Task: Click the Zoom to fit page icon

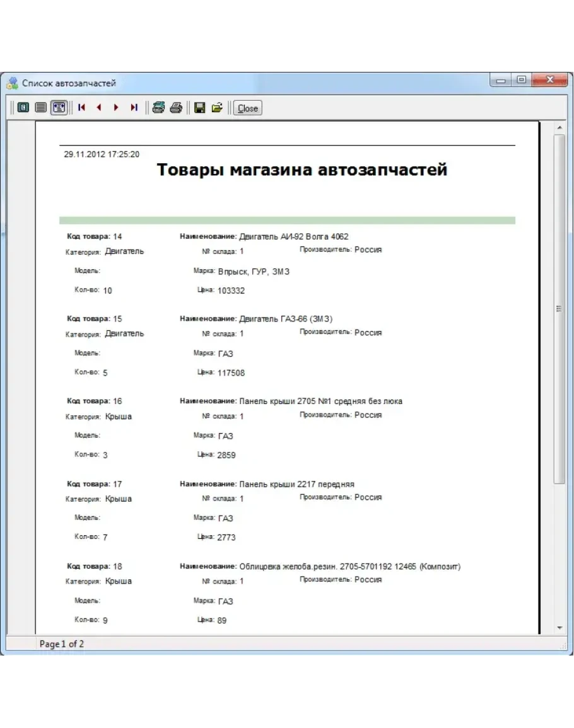Action: tap(23, 108)
